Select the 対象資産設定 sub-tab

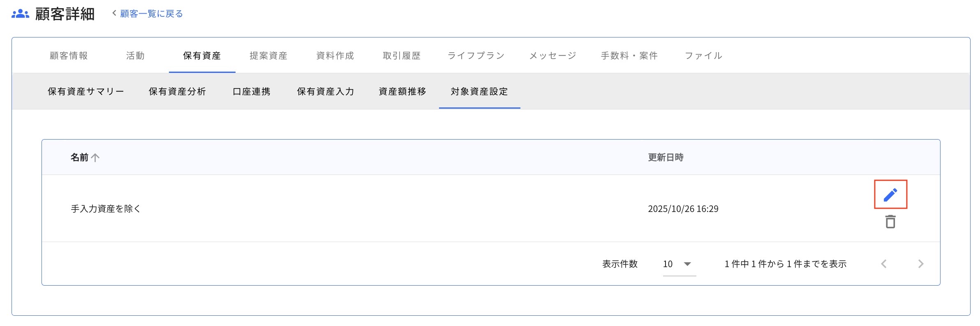click(x=479, y=91)
